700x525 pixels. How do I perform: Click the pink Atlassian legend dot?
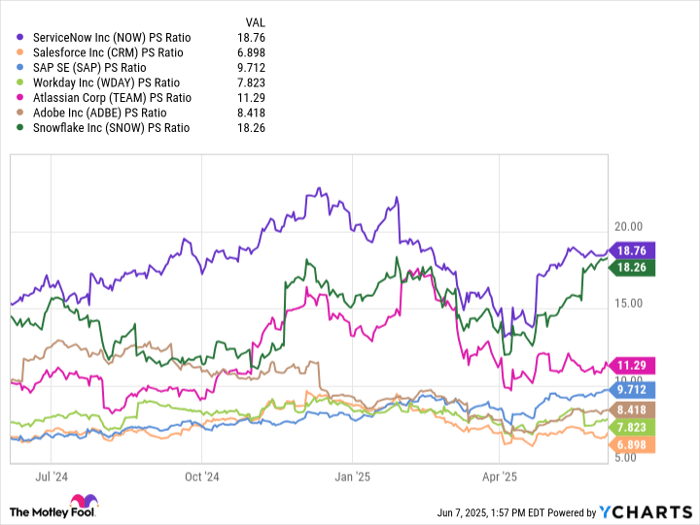19,98
